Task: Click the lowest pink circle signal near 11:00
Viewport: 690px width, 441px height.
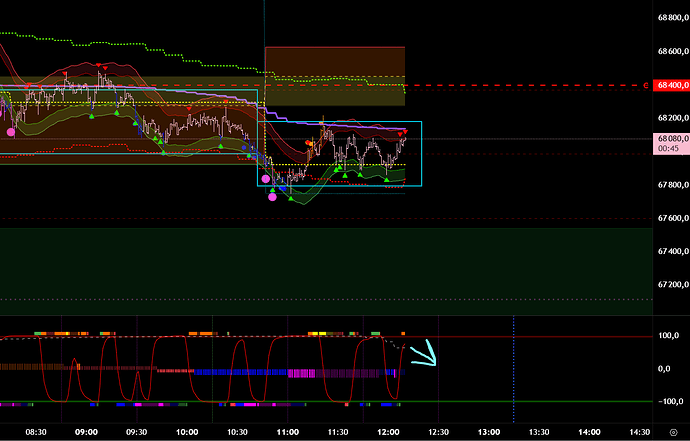Action: (273, 196)
